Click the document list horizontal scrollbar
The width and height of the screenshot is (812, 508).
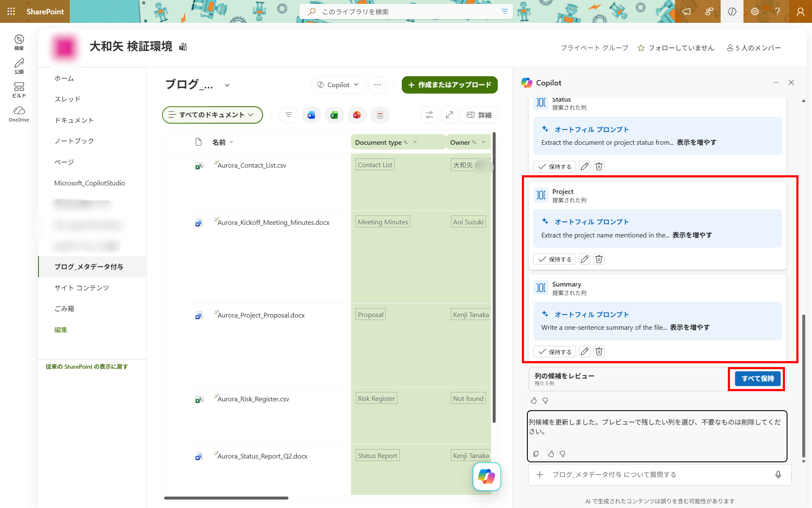coord(226,498)
